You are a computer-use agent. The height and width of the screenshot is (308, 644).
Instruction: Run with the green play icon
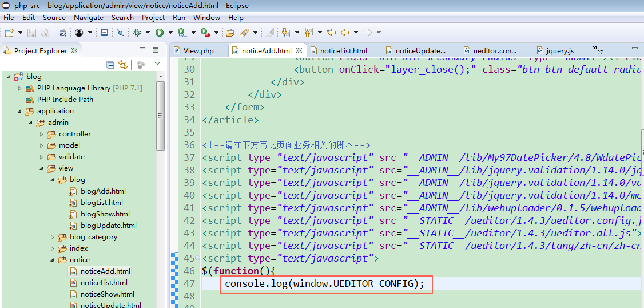pos(160,33)
